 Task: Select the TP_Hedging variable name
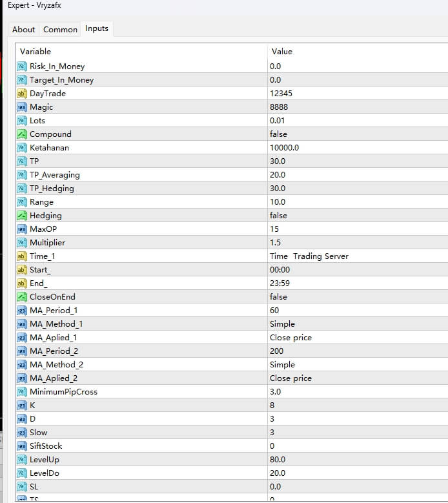(52, 189)
